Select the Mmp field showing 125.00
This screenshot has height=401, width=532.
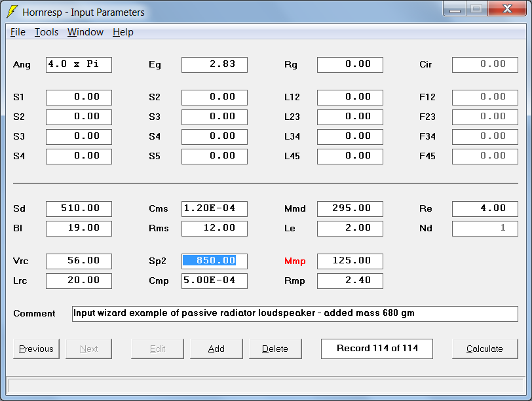(350, 261)
